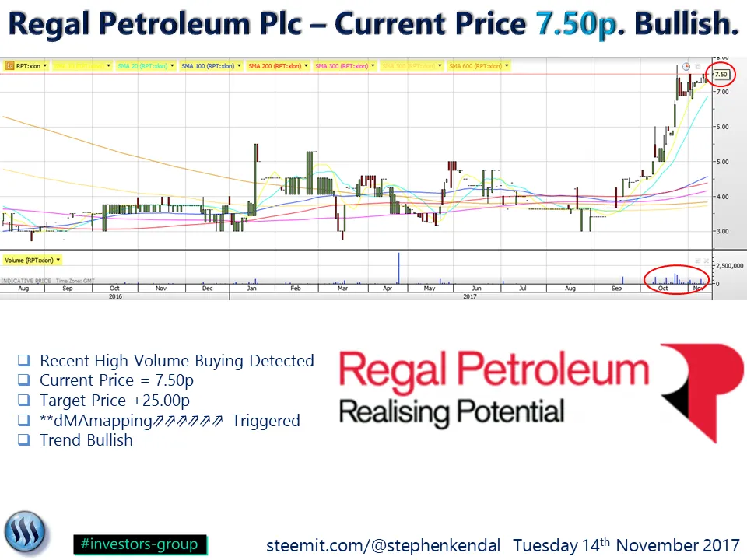The width and height of the screenshot is (747, 560).
Task: Click the Jul month marker on the timeline
Action: pyautogui.click(x=523, y=288)
